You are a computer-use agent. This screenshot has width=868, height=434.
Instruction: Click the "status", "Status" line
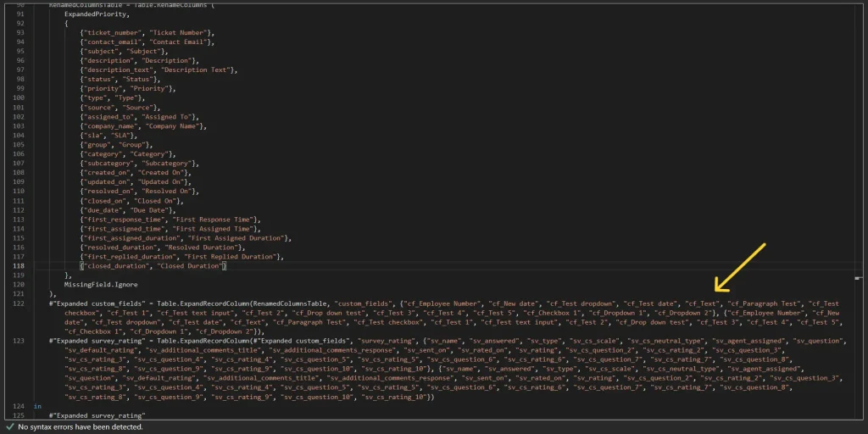tap(120, 80)
